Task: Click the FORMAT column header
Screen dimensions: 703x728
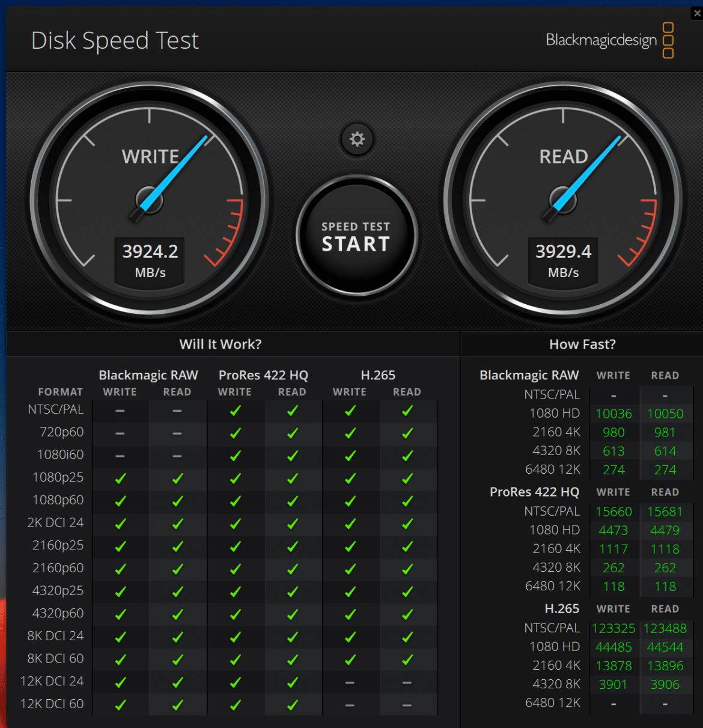Action: (x=61, y=392)
